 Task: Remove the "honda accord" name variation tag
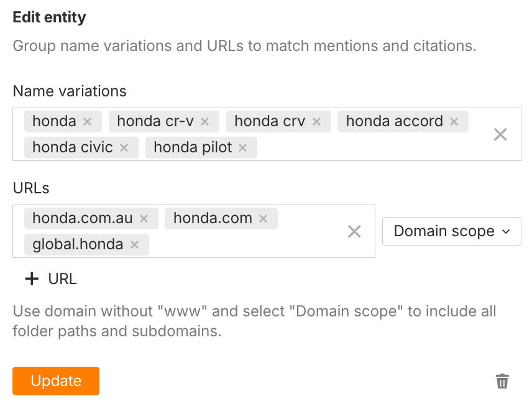(454, 121)
